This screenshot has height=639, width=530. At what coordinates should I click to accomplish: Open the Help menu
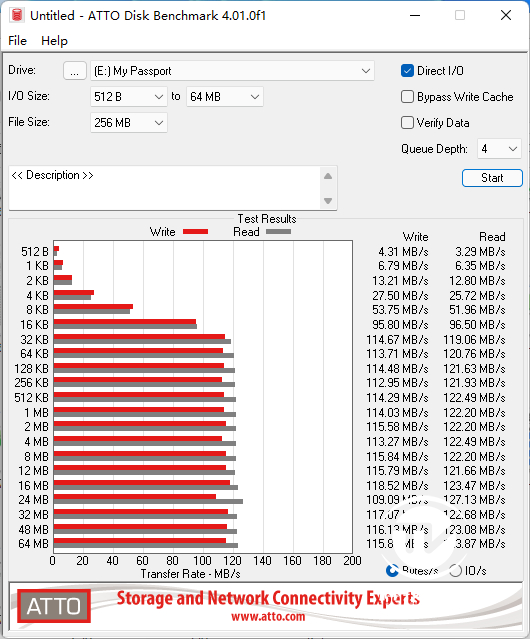(x=54, y=41)
